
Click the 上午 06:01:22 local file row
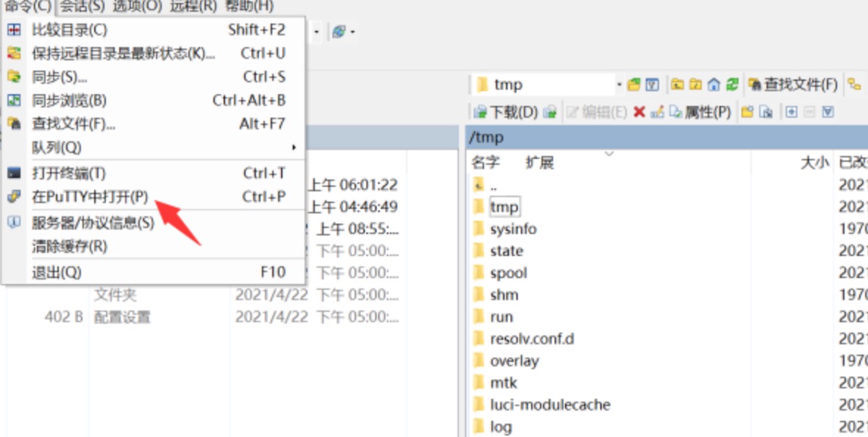click(x=352, y=185)
